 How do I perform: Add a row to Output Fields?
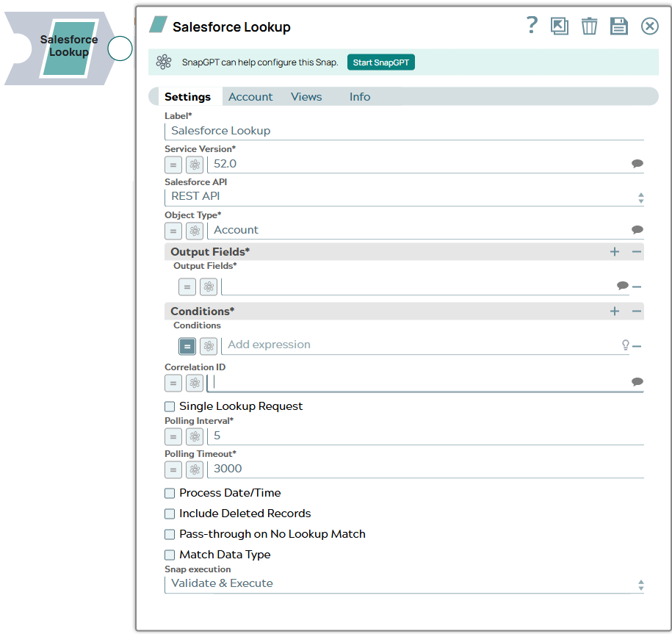pyautogui.click(x=615, y=252)
